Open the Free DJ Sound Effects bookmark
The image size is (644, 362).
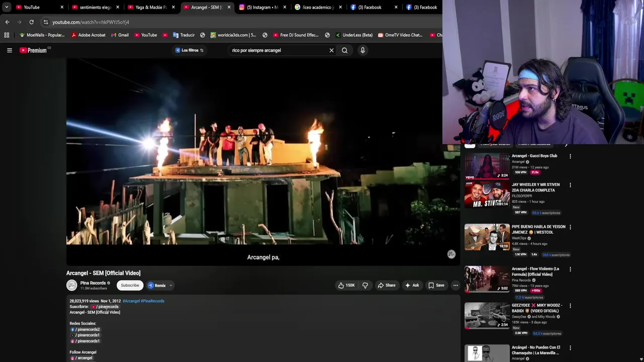[x=296, y=35]
